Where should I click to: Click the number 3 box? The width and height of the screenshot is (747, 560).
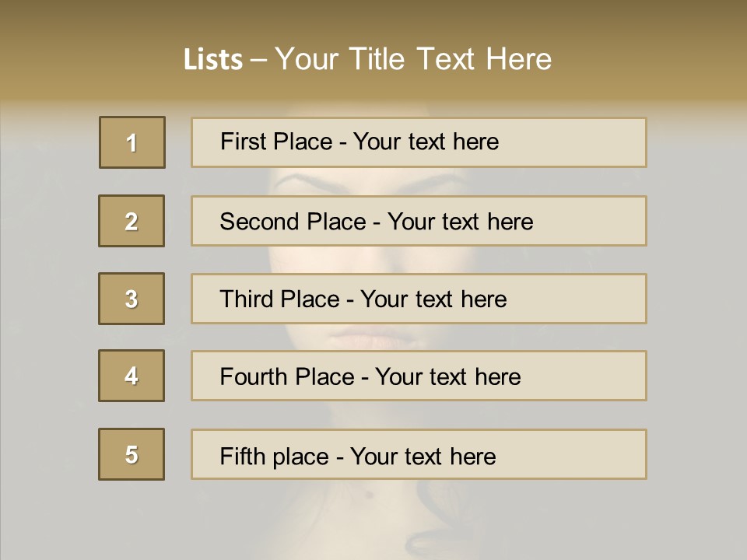pos(132,299)
